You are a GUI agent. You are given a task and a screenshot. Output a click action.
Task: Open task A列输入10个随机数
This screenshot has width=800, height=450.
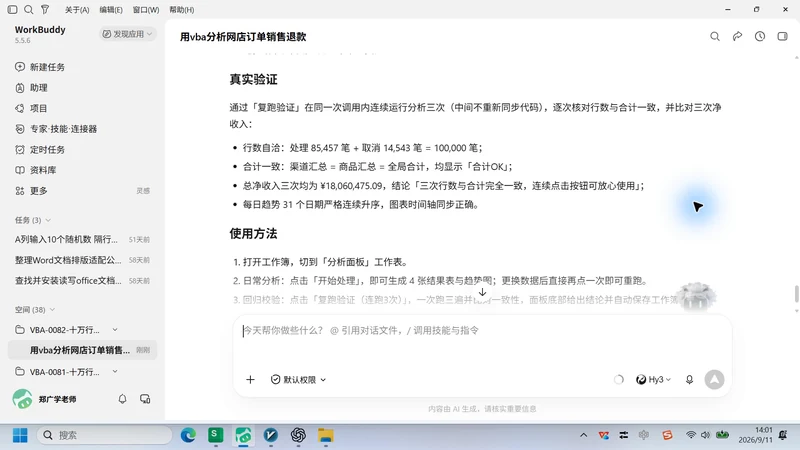[82, 239]
